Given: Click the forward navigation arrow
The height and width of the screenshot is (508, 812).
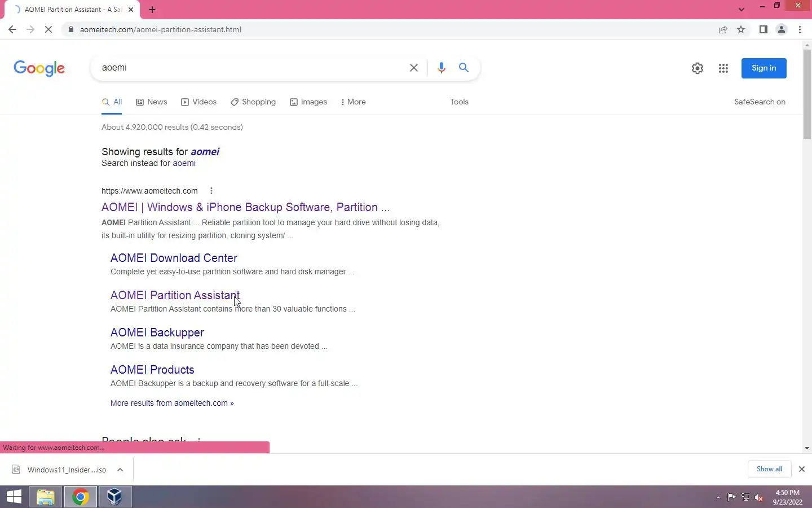Looking at the screenshot, I should 30,29.
